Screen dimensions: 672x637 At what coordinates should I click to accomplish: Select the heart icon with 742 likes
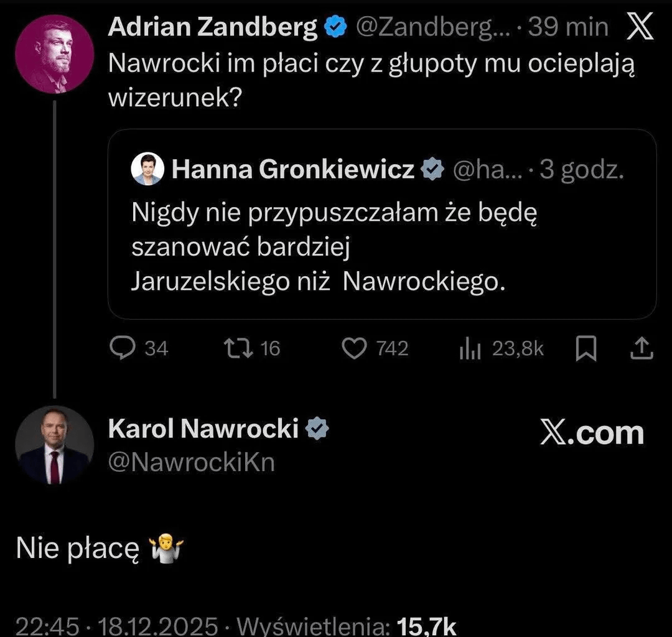coord(355,348)
